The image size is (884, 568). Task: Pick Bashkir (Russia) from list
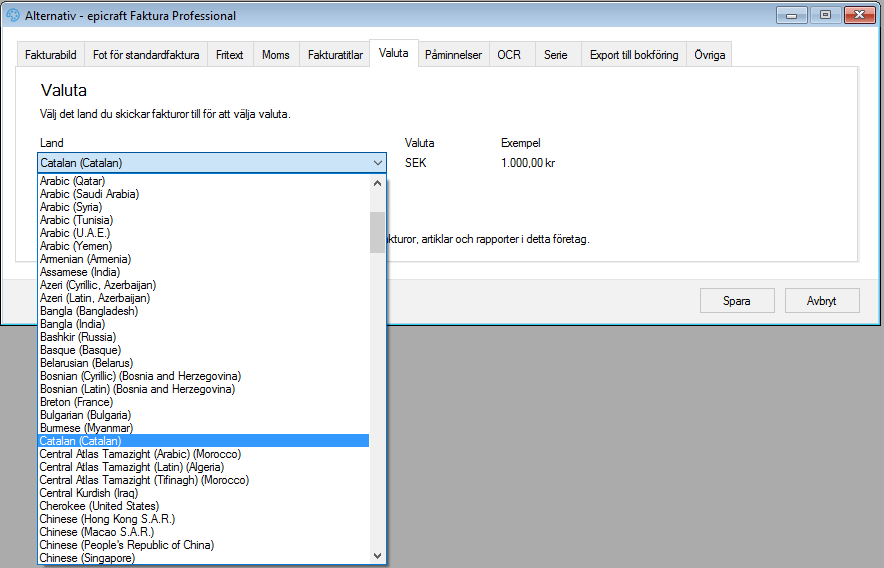tap(204, 337)
